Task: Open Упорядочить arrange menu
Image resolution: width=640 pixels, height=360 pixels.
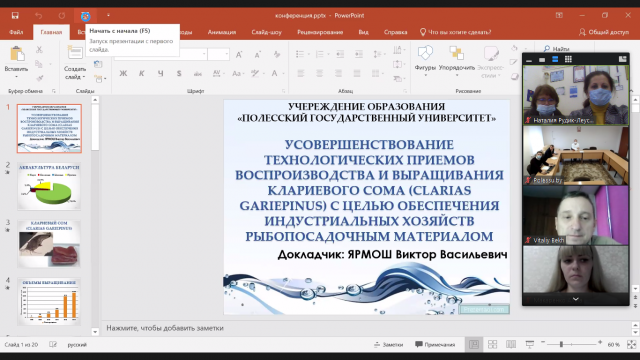Action: (x=457, y=61)
